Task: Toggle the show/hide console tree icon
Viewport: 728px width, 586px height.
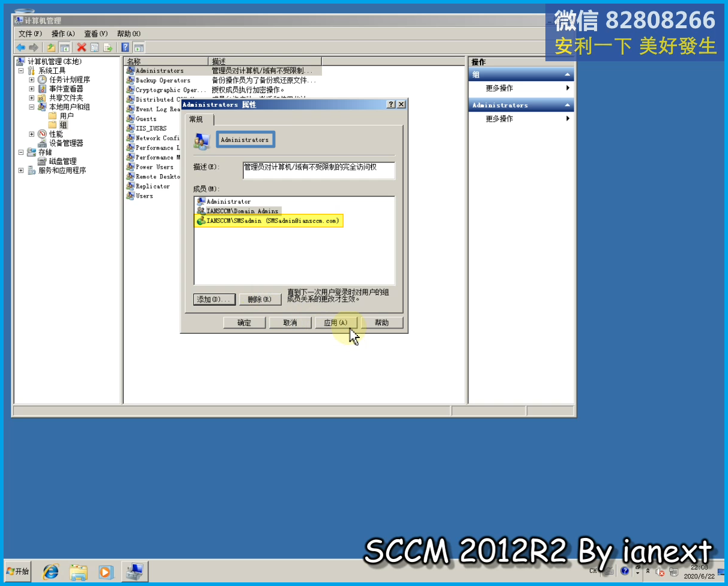Action: click(x=65, y=47)
